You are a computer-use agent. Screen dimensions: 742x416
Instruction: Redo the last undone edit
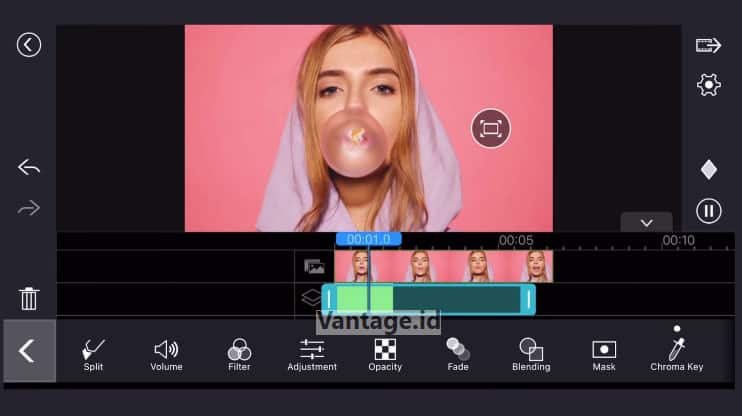point(29,207)
